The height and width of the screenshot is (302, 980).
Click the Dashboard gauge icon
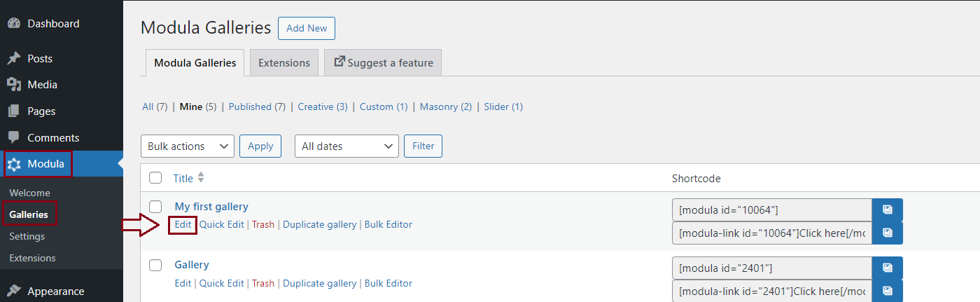click(13, 23)
